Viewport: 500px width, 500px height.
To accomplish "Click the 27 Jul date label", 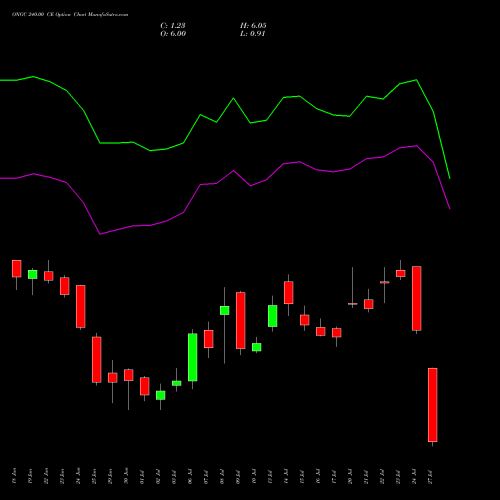I will (x=430, y=476).
